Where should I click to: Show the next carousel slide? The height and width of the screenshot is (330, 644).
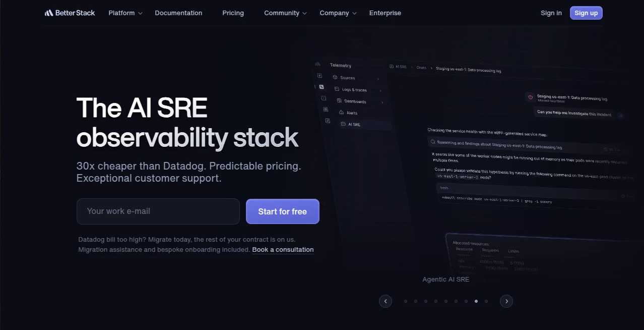coord(506,301)
